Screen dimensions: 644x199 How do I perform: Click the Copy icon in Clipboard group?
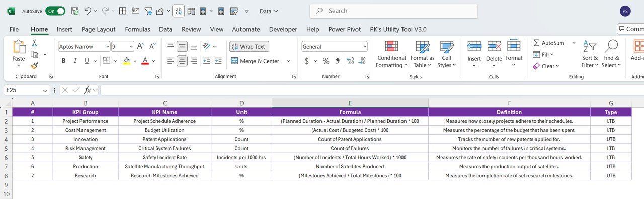coord(35,54)
